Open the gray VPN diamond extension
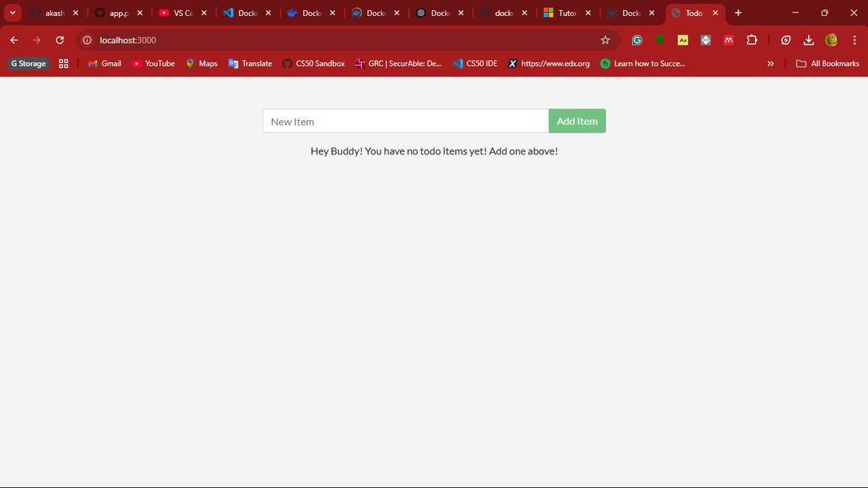The width and height of the screenshot is (868, 488). (x=705, y=40)
